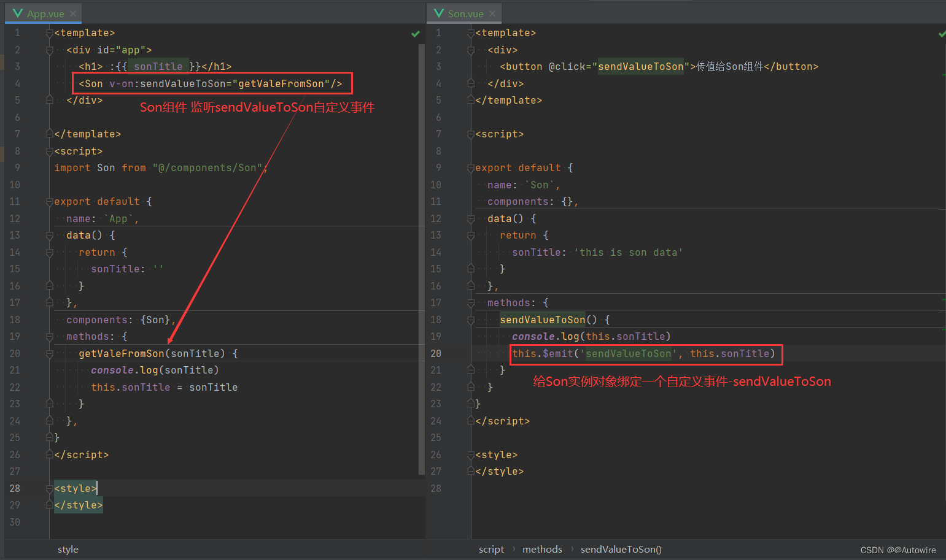Click line number 28 in App.vue gutter
This screenshot has width=946, height=560.
[15, 489]
